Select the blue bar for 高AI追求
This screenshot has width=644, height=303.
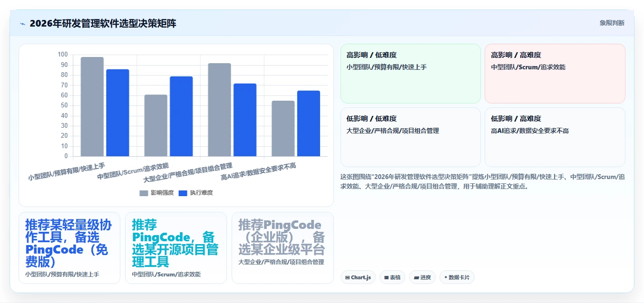(x=309, y=123)
